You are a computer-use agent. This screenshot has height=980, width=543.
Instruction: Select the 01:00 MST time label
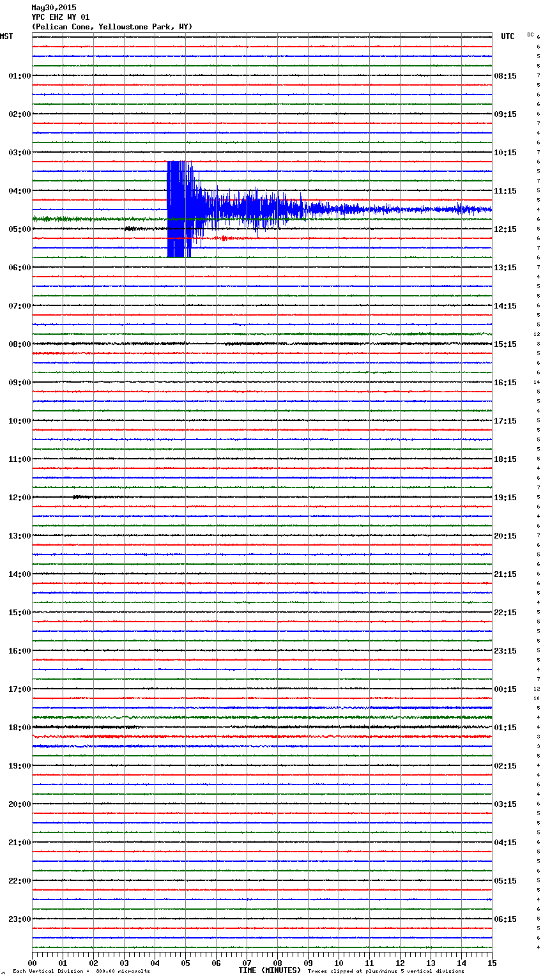pos(20,76)
